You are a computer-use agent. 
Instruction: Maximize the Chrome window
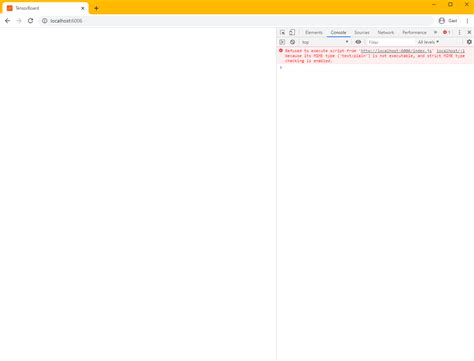450,4
